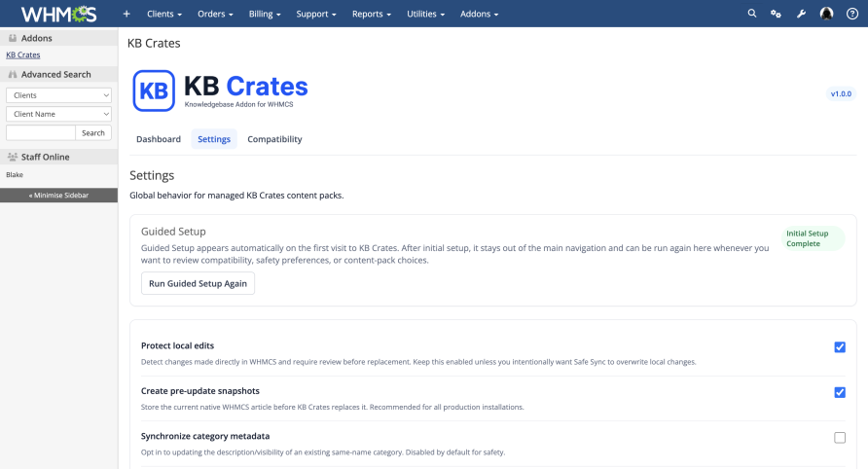This screenshot has height=469, width=868.
Task: Click 'Knowledgebase Addon for WHMCS' subtitle
Action: click(x=238, y=105)
